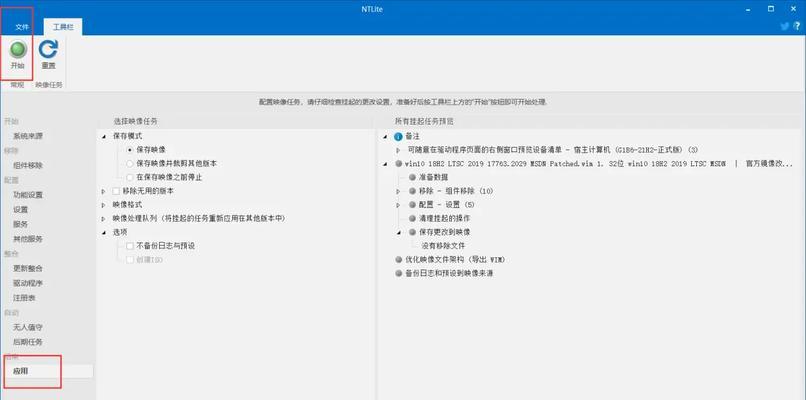Open the 功能设置 sidebar page
This screenshot has height=400, width=806.
pyautogui.click(x=28, y=195)
